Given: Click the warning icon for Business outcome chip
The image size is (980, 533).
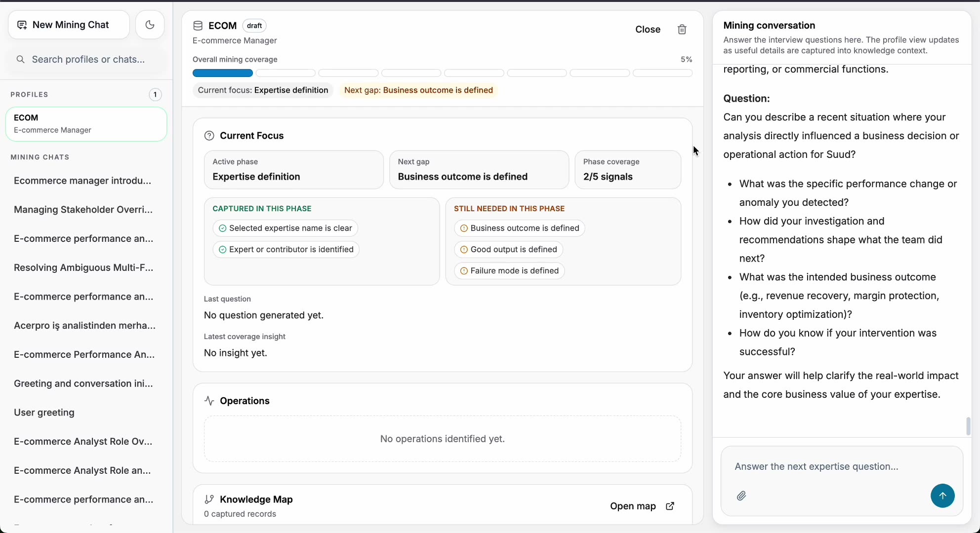Looking at the screenshot, I should pos(464,228).
